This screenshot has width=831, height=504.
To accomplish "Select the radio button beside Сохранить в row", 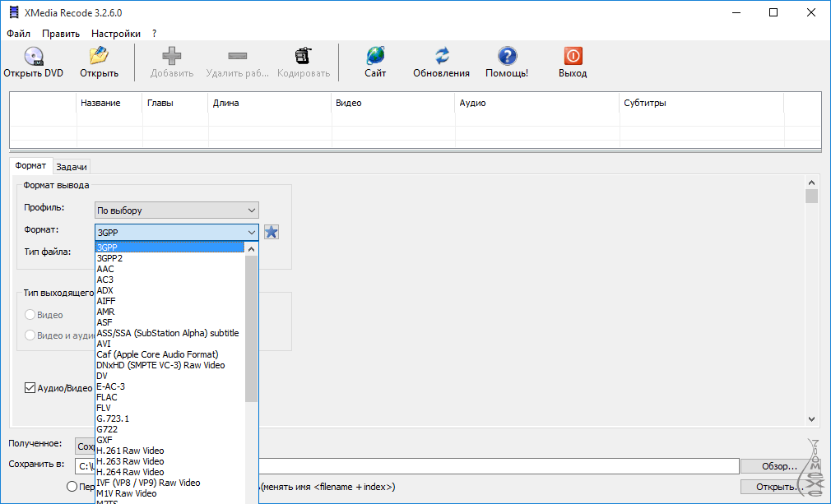I will click(x=72, y=487).
